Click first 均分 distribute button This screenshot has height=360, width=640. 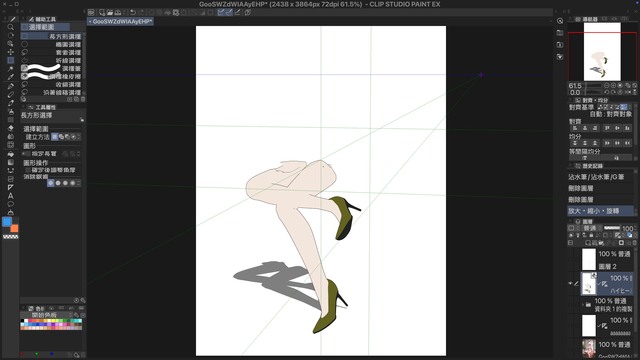click(575, 143)
